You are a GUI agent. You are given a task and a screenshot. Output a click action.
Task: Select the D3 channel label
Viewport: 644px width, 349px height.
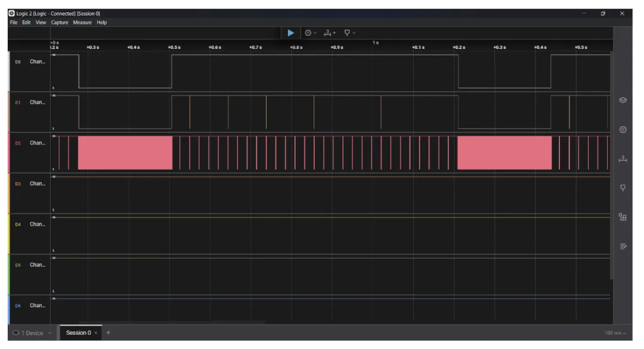coord(30,183)
